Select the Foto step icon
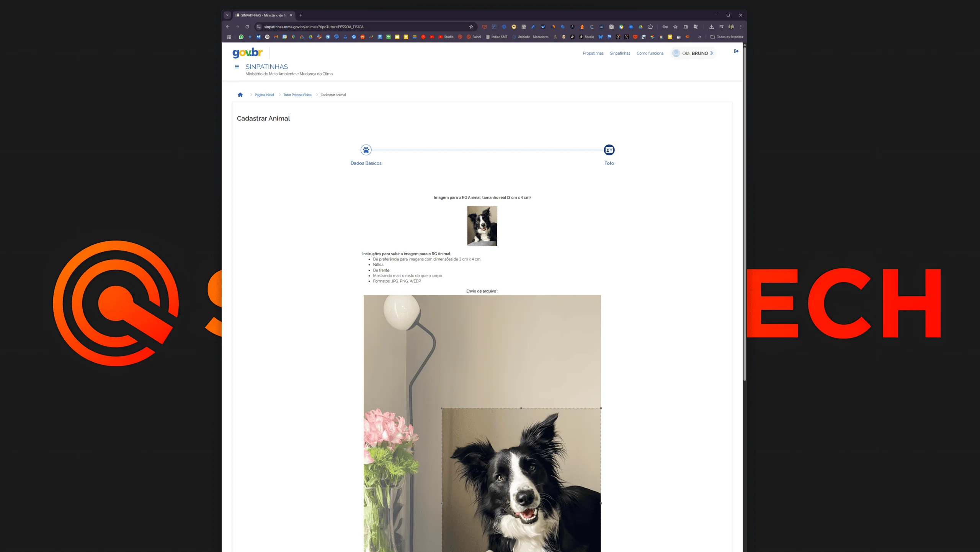The width and height of the screenshot is (980, 552). tap(609, 150)
